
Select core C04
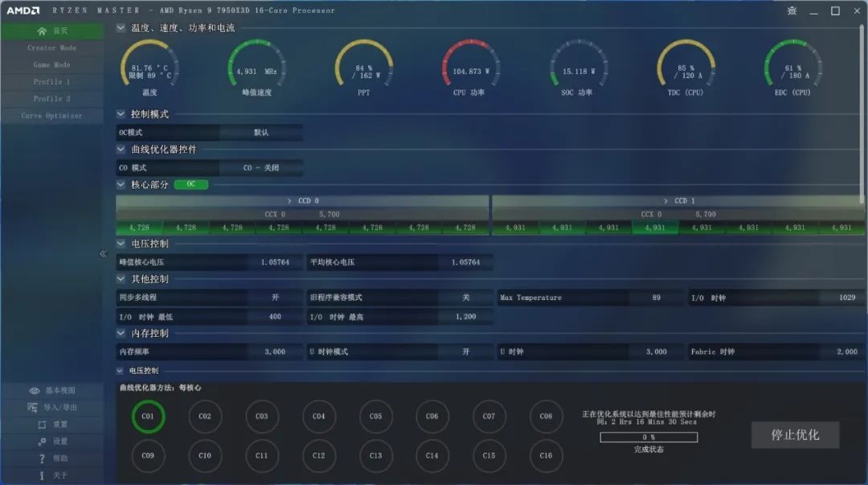point(319,417)
